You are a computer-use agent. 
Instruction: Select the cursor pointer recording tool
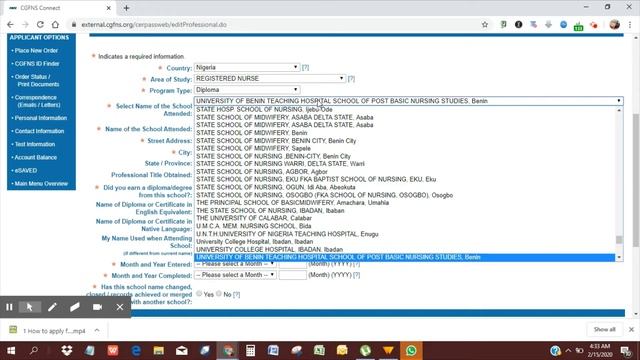click(29, 307)
